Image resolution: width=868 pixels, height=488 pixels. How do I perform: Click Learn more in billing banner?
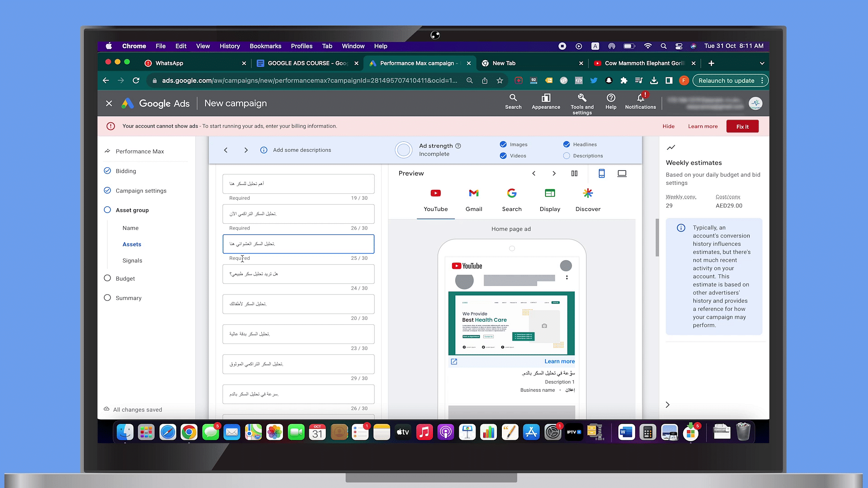(x=703, y=127)
